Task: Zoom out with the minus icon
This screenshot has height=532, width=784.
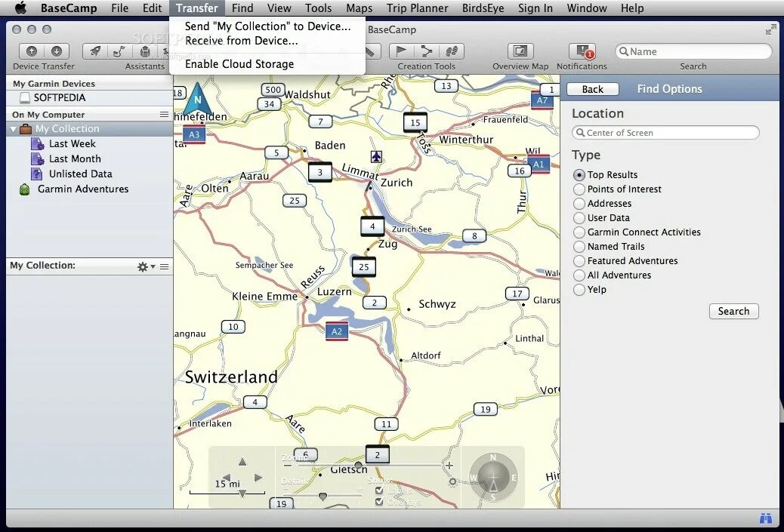Action: coord(288,466)
